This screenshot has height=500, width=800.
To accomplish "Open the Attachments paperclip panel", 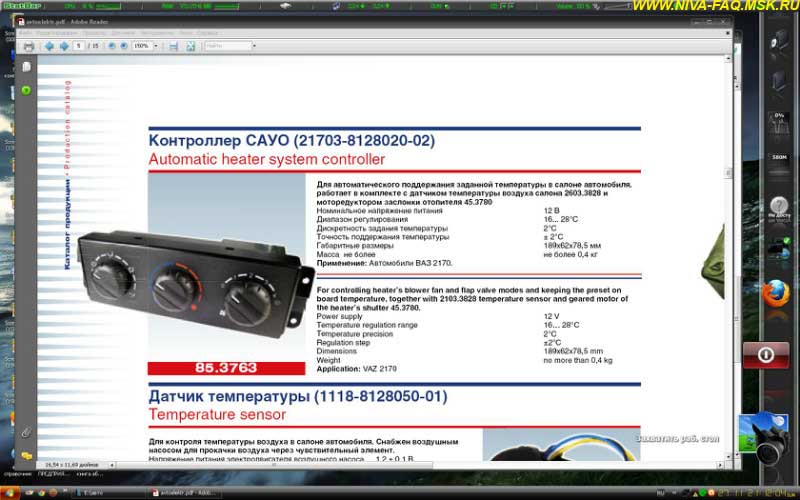I will pyautogui.click(x=27, y=432).
